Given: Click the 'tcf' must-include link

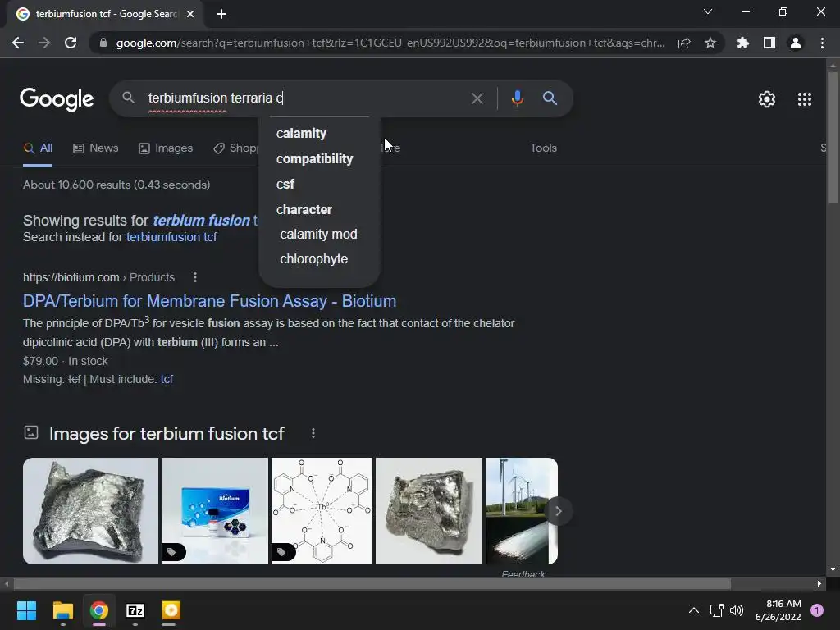Looking at the screenshot, I should (167, 379).
